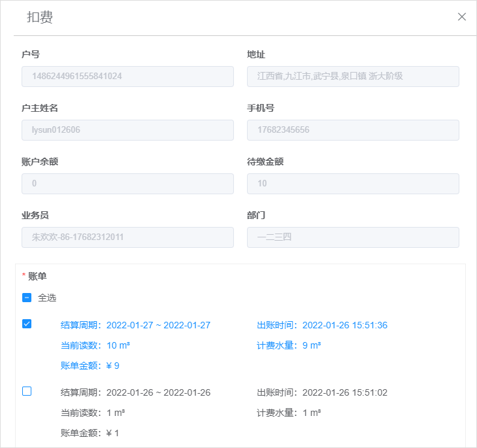Close the 扣费 dialog
The image size is (477, 448).
(x=462, y=17)
